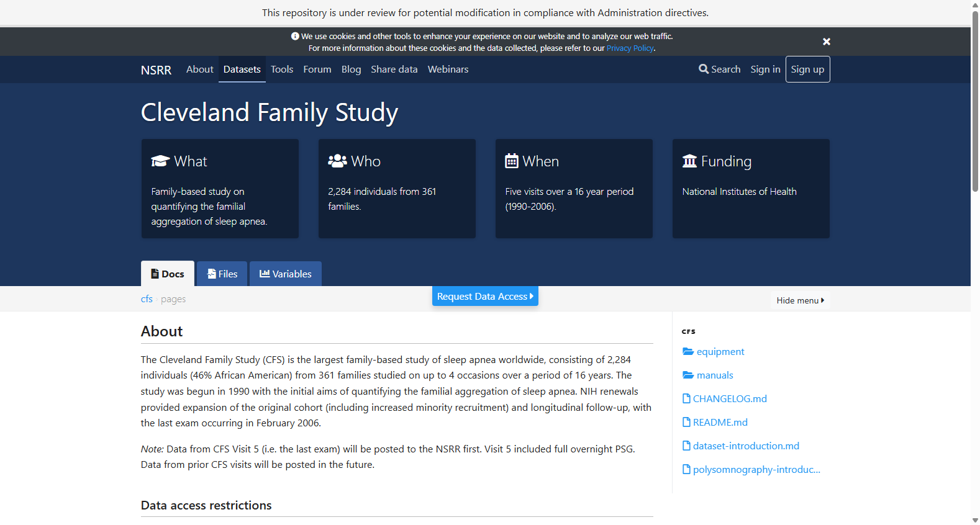Click the Cleveland Family Study title
Viewport: 980px width, 525px height.
(x=270, y=112)
